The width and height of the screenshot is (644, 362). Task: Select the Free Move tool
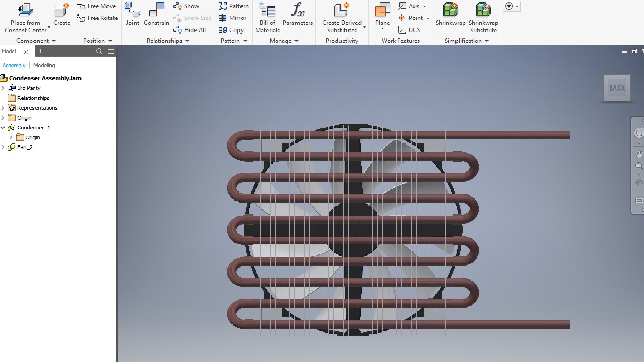coord(97,6)
